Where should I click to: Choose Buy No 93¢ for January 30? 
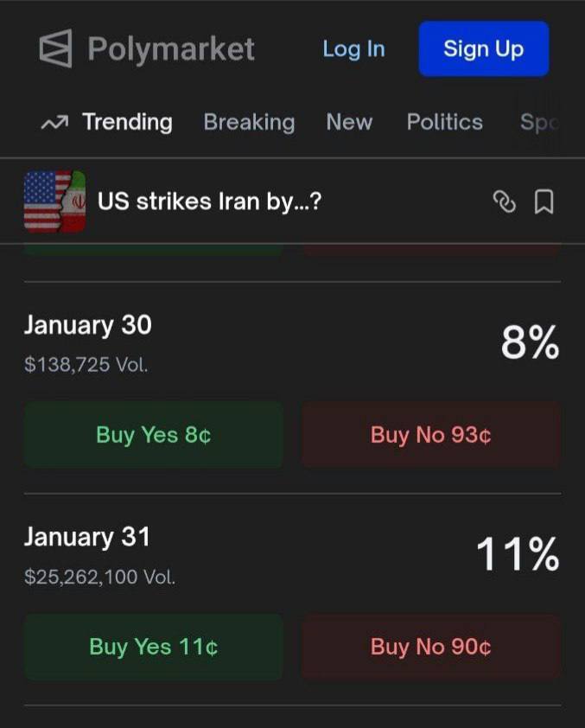tap(430, 434)
